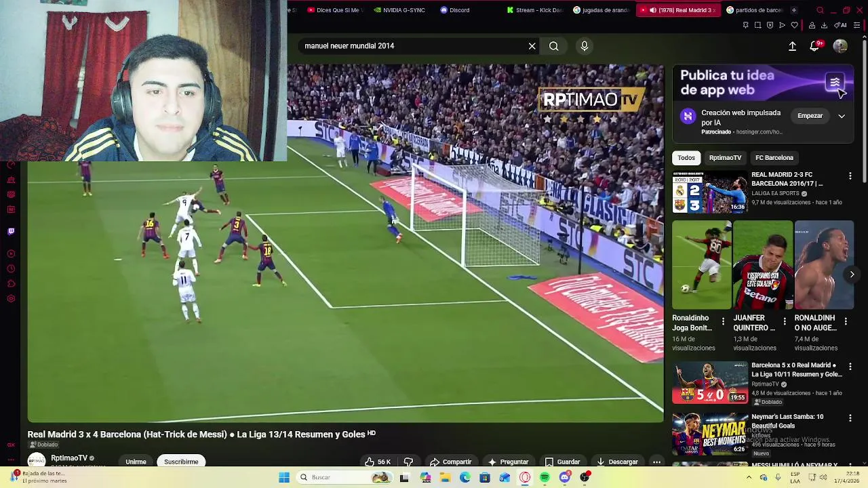This screenshot has width=868, height=488.
Task: Open Real Madrid 2-3 FC Barcelona thumbnail
Action: pos(710,192)
